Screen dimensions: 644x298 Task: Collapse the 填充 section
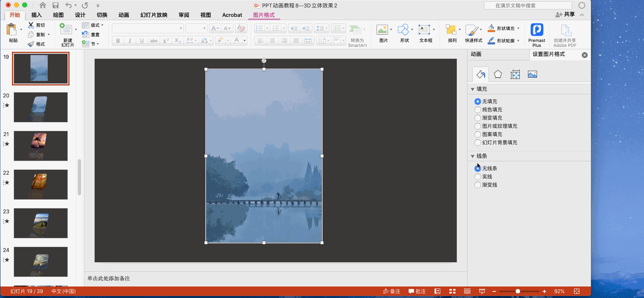tap(472, 89)
